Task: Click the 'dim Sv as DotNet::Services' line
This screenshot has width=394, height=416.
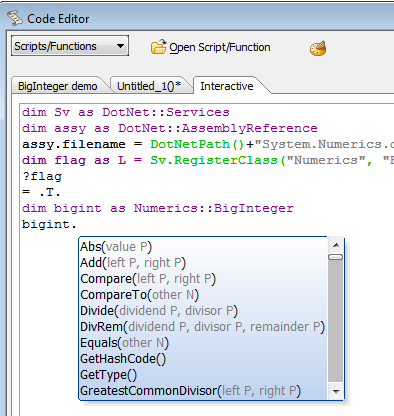Action: [126, 112]
